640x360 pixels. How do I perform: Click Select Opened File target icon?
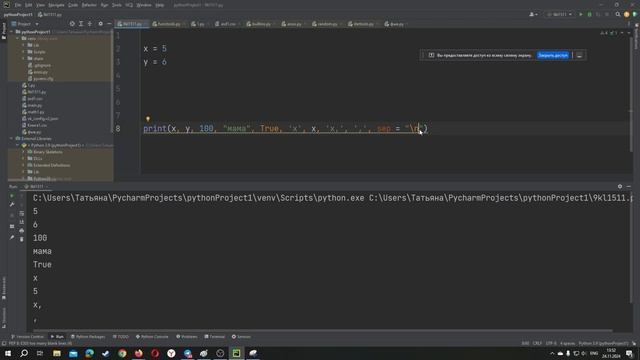point(72,24)
